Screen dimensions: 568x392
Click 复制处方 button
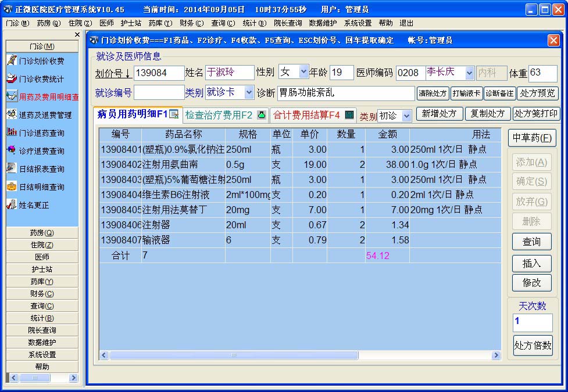pyautogui.click(x=488, y=114)
